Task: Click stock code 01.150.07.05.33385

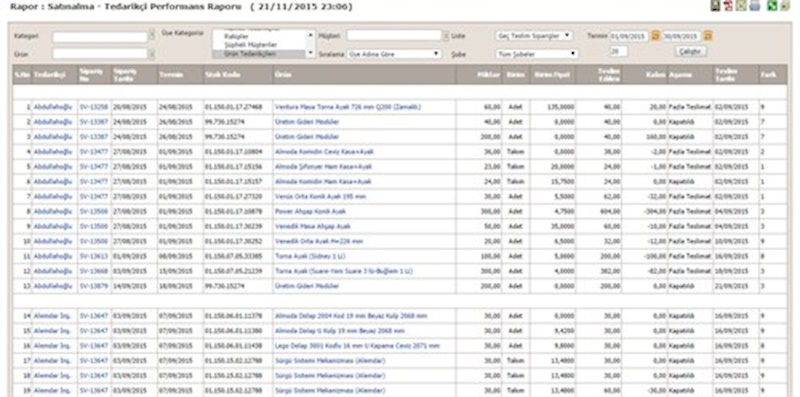Action: click(x=234, y=256)
